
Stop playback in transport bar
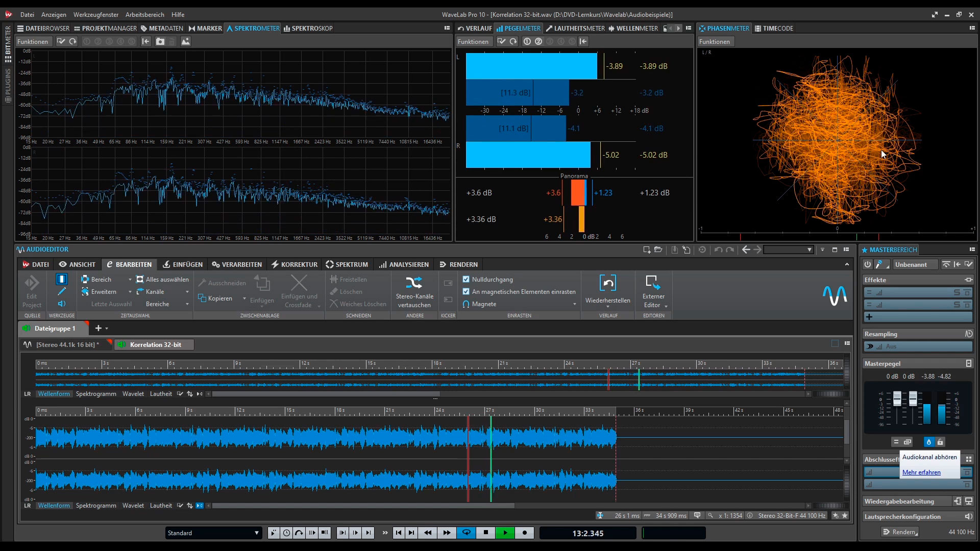pyautogui.click(x=485, y=533)
